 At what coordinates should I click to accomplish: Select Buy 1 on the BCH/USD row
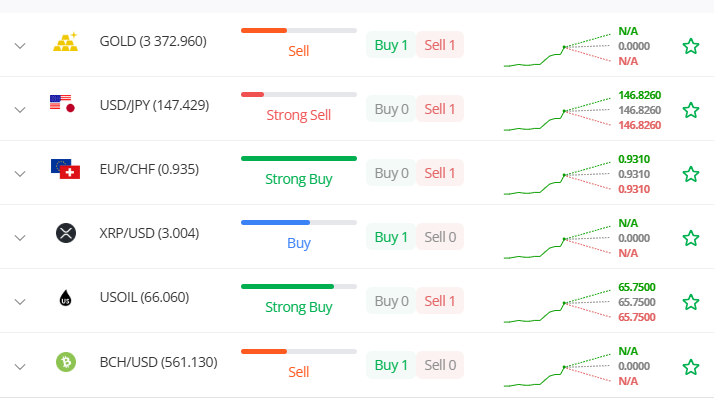point(391,365)
